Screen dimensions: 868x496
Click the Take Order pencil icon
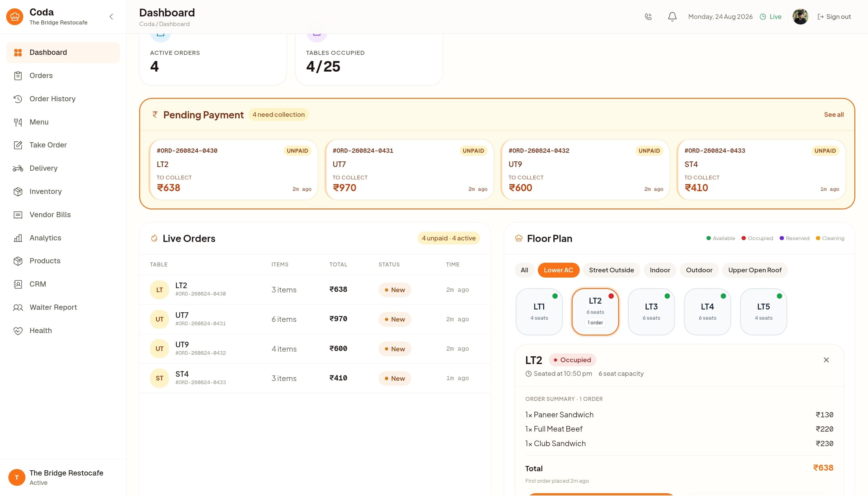tap(18, 145)
